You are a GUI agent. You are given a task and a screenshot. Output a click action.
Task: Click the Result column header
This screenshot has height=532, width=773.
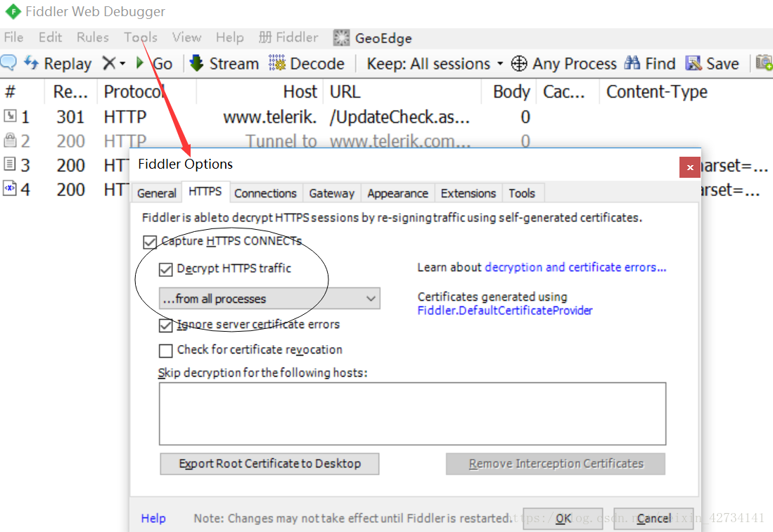pyautogui.click(x=70, y=91)
